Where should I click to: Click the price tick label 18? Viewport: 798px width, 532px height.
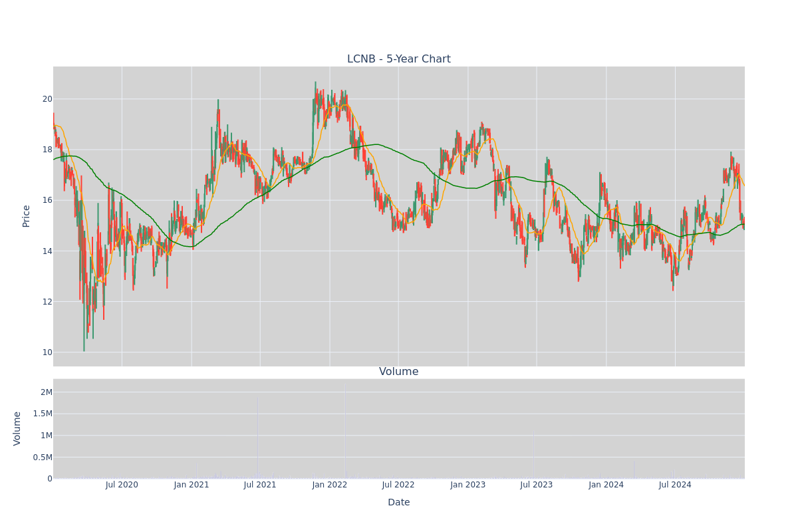(x=47, y=150)
